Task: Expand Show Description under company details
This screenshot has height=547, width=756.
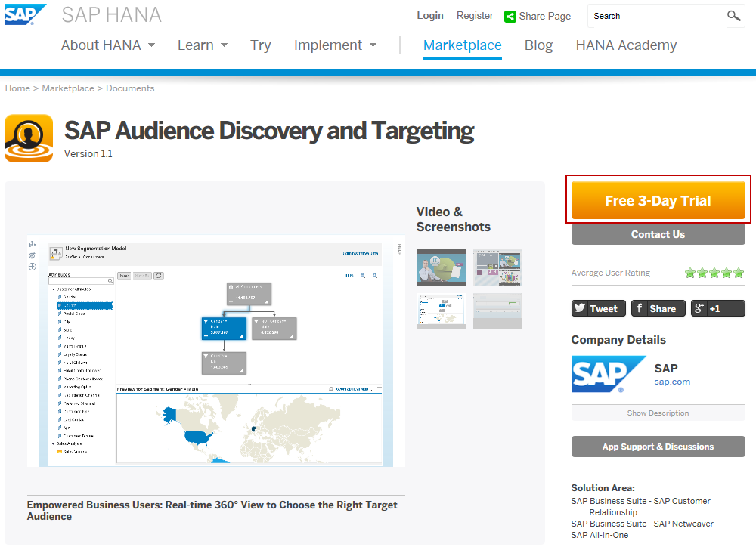Action: coord(658,413)
